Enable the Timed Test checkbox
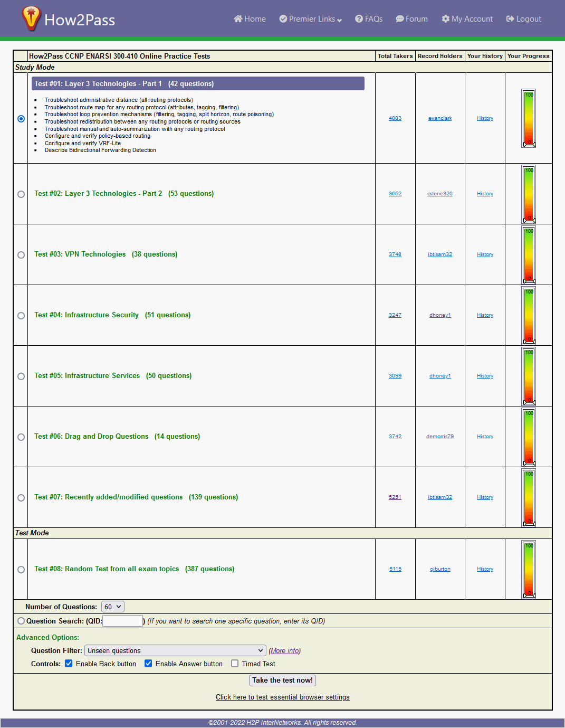 click(x=235, y=664)
